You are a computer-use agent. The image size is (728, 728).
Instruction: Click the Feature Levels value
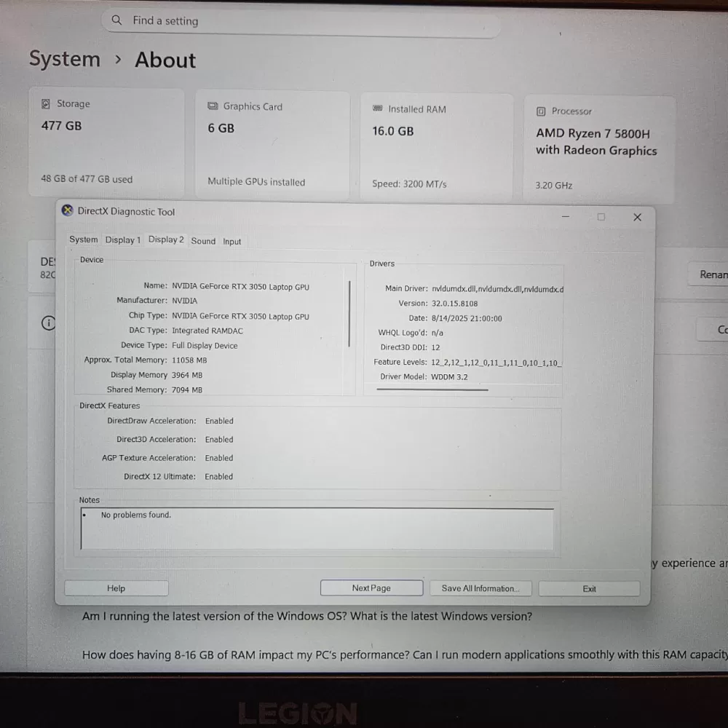[496, 363]
